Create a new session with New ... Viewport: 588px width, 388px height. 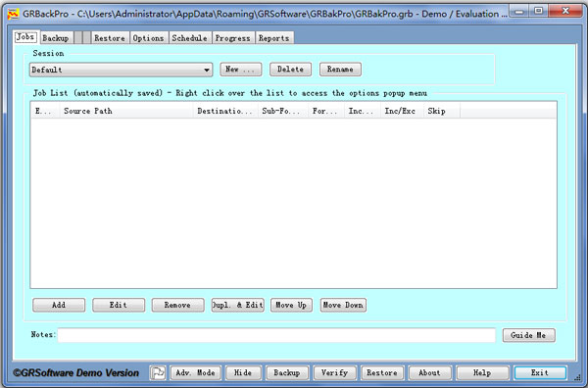click(x=241, y=70)
